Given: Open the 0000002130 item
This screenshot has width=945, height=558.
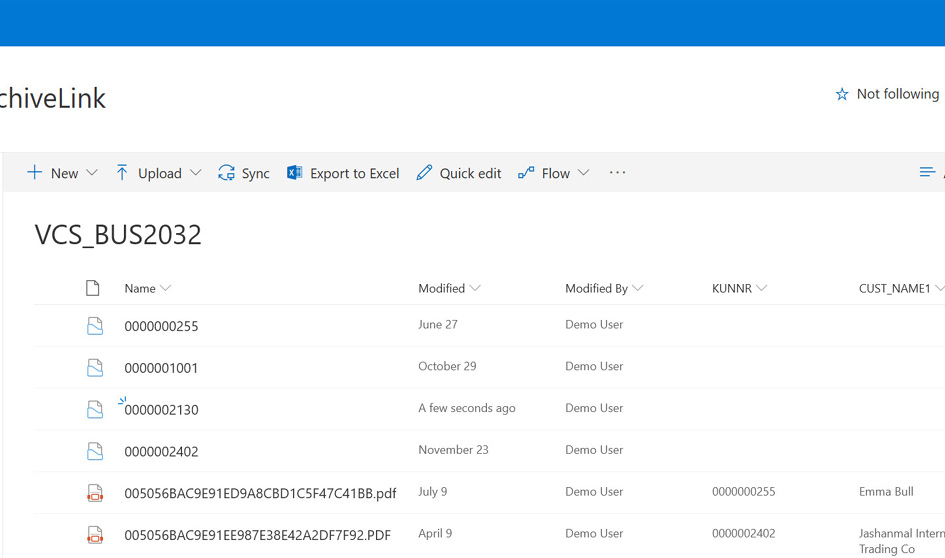Looking at the screenshot, I should pos(163,410).
